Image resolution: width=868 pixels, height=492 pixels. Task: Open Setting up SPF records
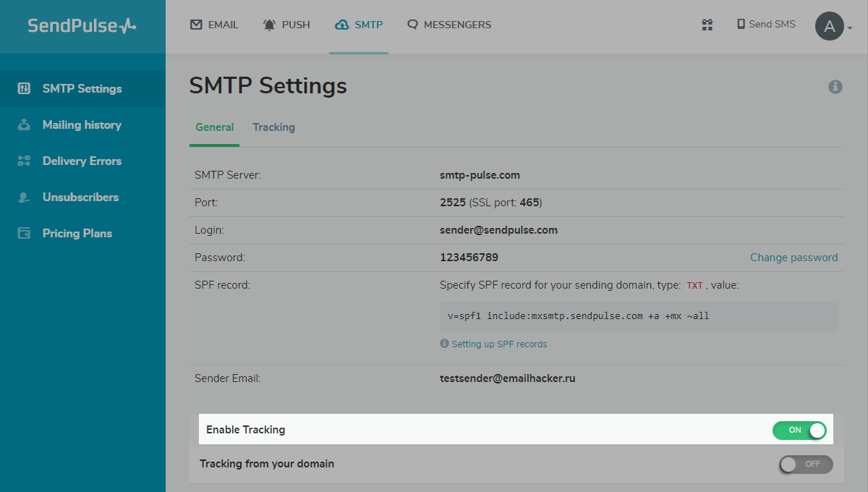tap(499, 343)
